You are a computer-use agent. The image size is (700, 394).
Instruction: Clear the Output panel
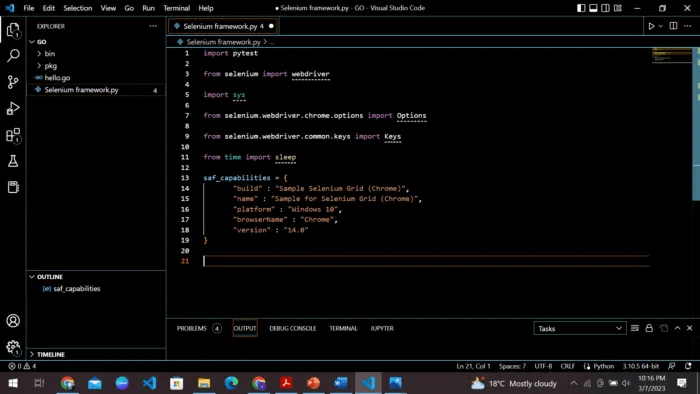click(635, 328)
